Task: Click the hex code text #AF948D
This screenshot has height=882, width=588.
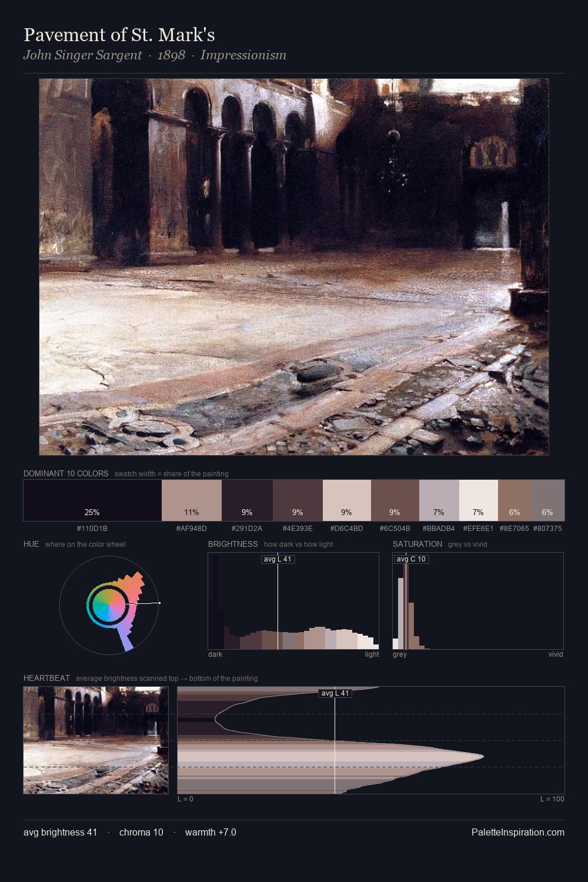Action: pos(192,529)
